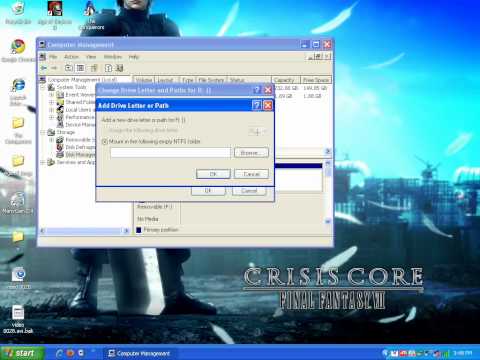Open the Window menu
The height and width of the screenshot is (360, 480).
[113, 57]
